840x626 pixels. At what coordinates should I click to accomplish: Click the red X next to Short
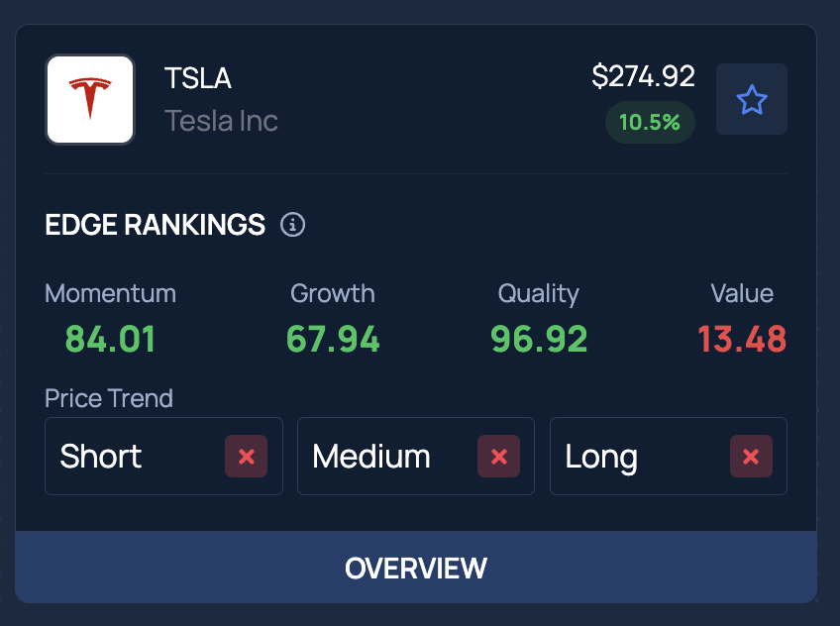click(247, 457)
